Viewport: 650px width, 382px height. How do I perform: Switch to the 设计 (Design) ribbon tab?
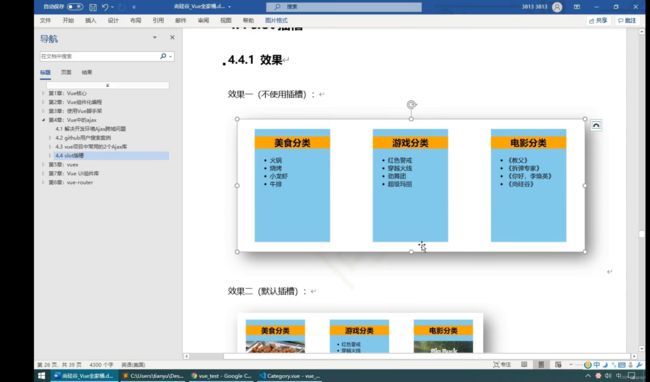[x=113, y=20]
